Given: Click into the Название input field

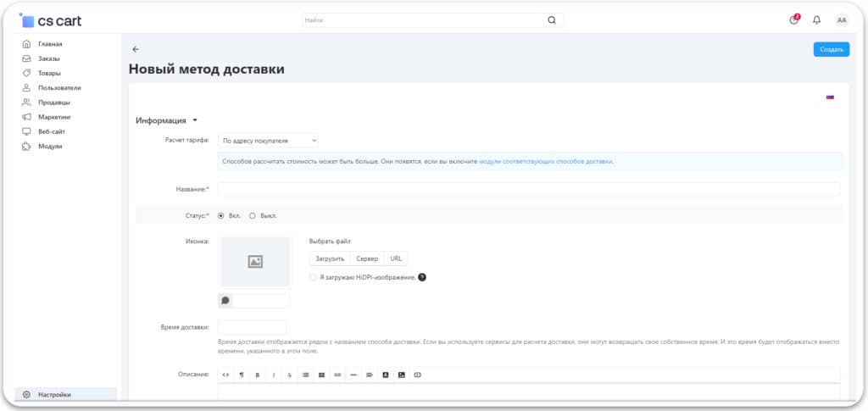Looking at the screenshot, I should [528, 190].
